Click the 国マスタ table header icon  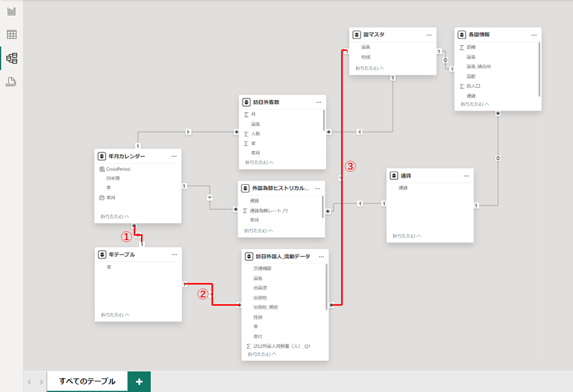357,35
